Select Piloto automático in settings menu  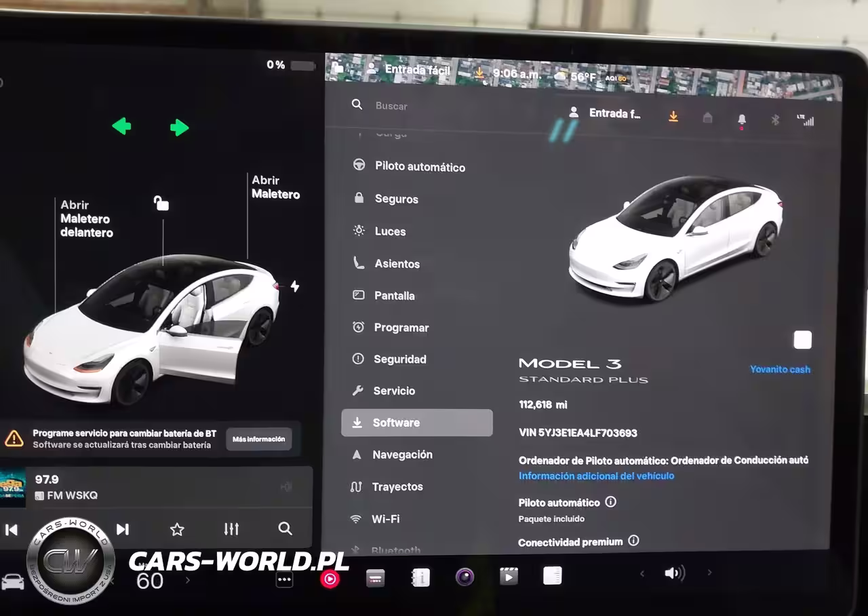[419, 167]
